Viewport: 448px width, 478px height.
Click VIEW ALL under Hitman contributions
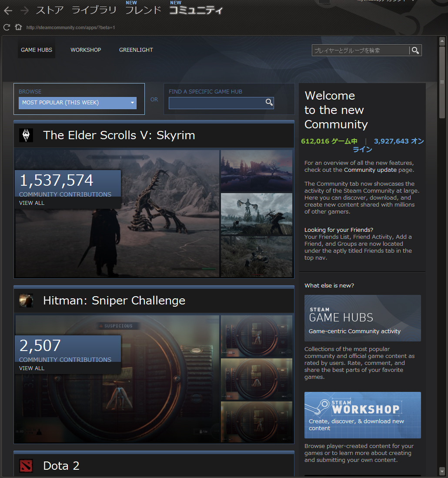click(32, 368)
